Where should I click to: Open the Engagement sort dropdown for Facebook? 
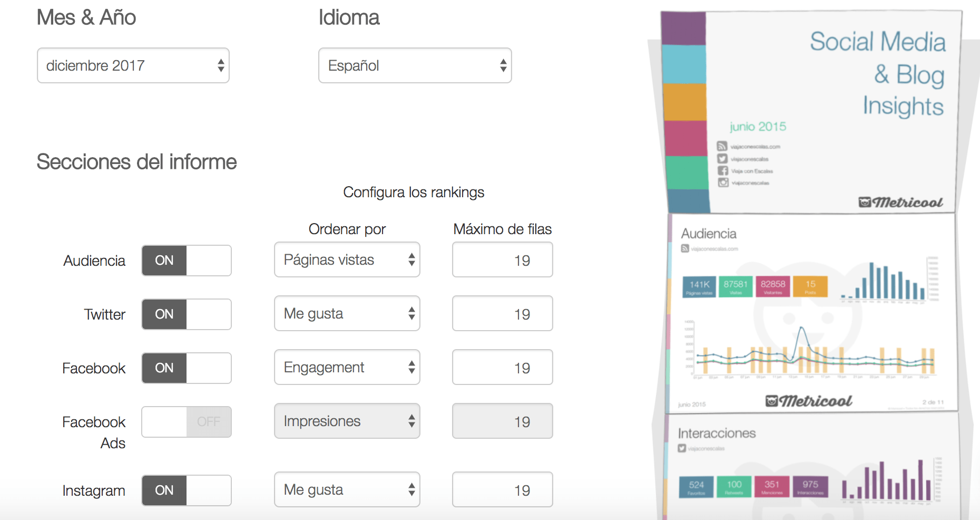point(347,367)
